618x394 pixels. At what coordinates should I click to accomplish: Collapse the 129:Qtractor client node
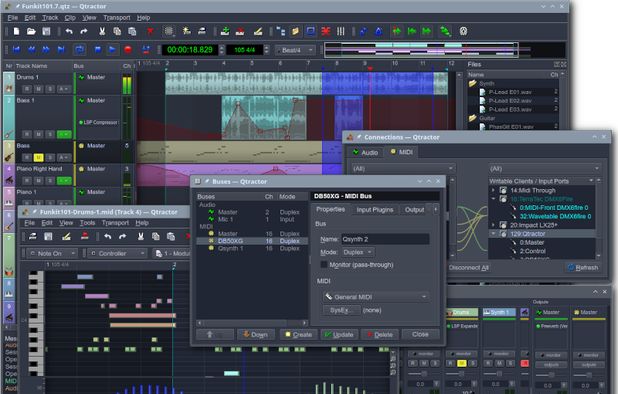point(493,234)
